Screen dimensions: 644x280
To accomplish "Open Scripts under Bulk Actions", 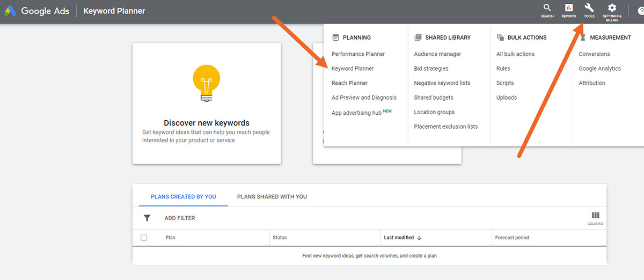I will coord(505,83).
